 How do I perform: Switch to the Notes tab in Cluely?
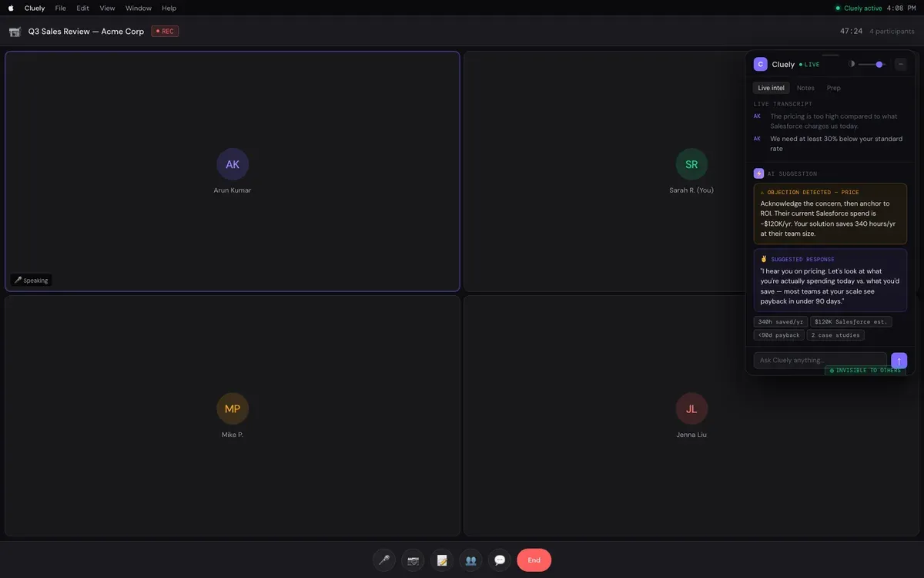[805, 88]
